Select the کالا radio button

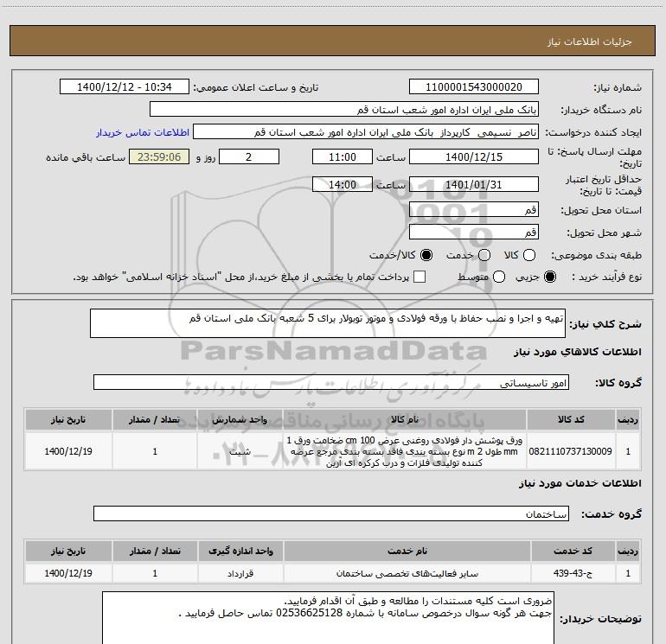click(529, 255)
